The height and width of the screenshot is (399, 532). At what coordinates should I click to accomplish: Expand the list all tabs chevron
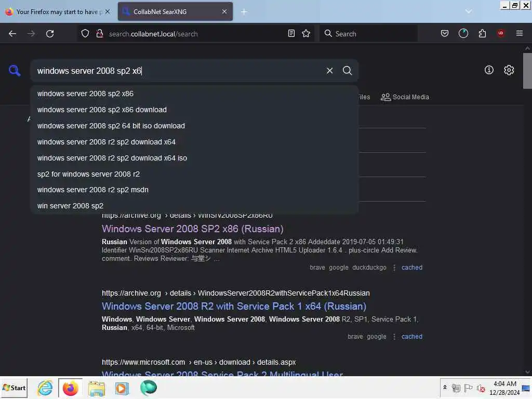[469, 11]
